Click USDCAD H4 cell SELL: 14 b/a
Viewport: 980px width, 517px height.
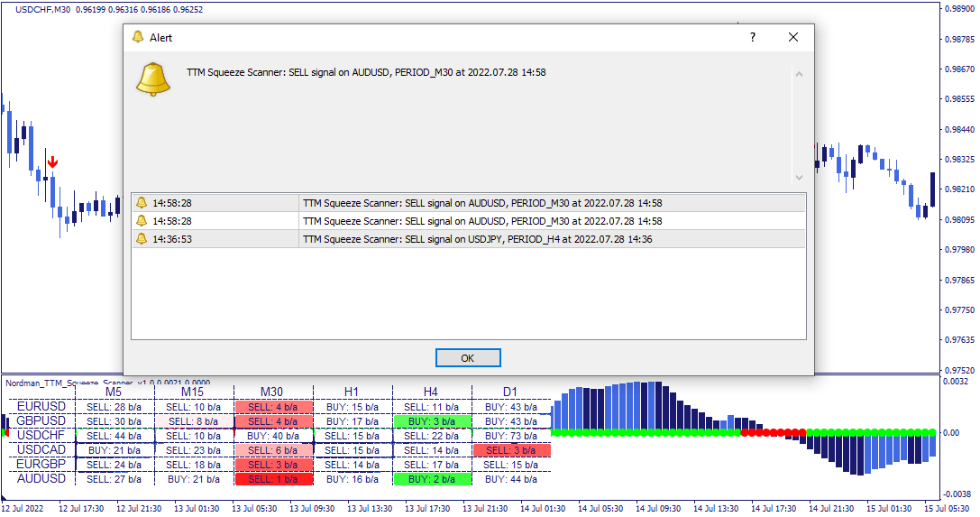[x=433, y=450]
